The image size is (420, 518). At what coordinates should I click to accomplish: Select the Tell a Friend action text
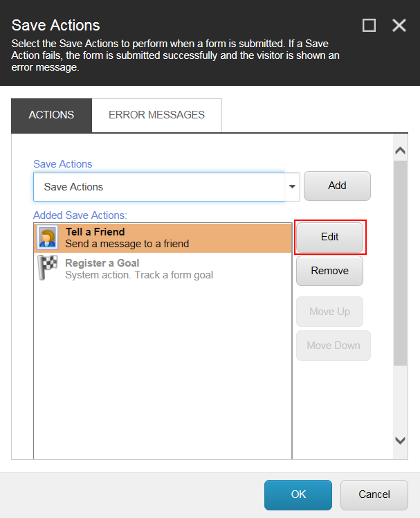coord(127,238)
